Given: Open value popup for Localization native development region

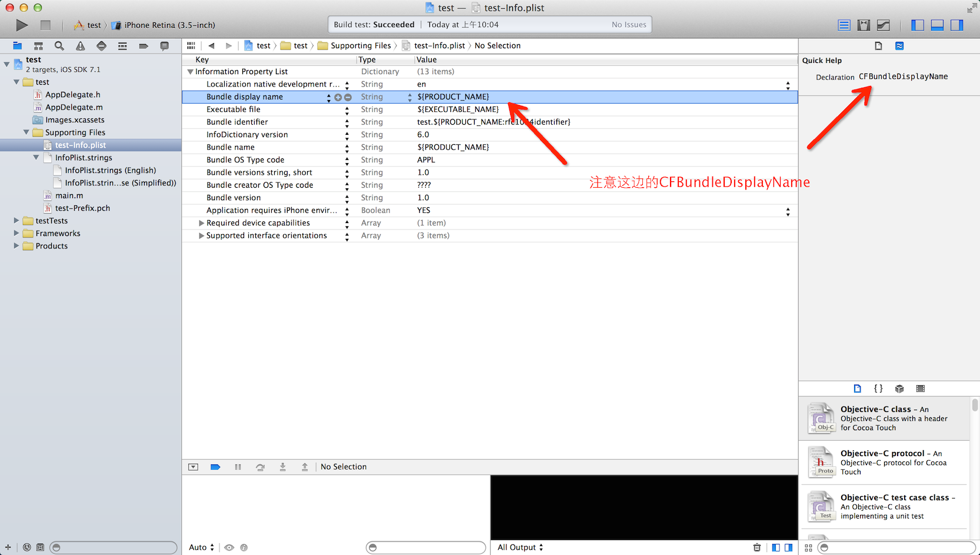Looking at the screenshot, I should 788,85.
